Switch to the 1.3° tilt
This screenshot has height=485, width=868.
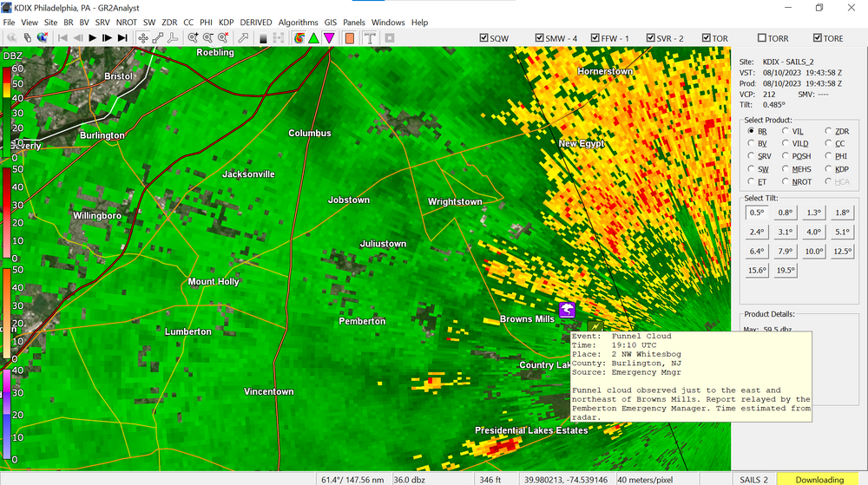point(813,213)
